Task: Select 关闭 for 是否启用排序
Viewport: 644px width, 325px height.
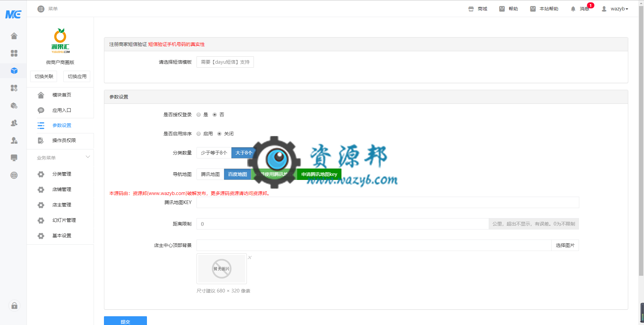Action: 219,134
